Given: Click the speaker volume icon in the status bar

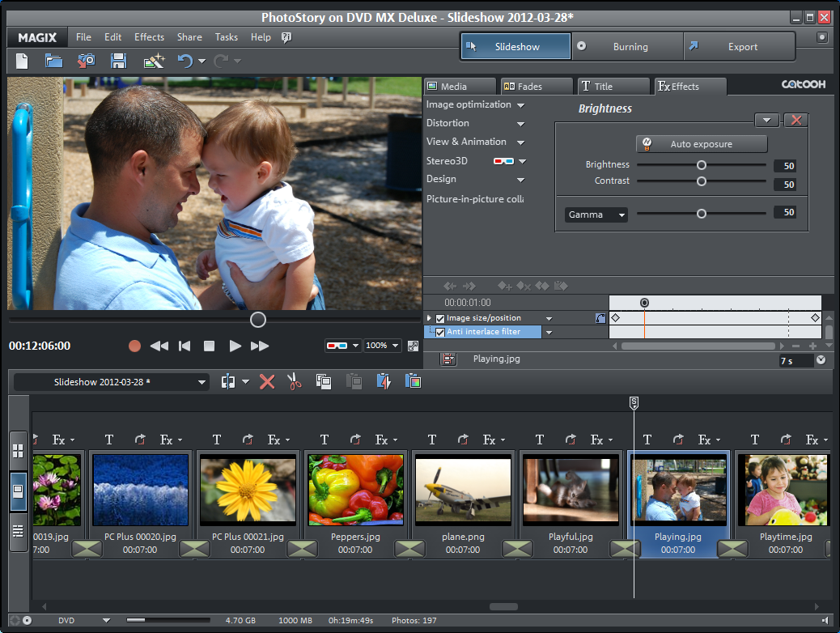Looking at the screenshot, I should pos(825,620).
